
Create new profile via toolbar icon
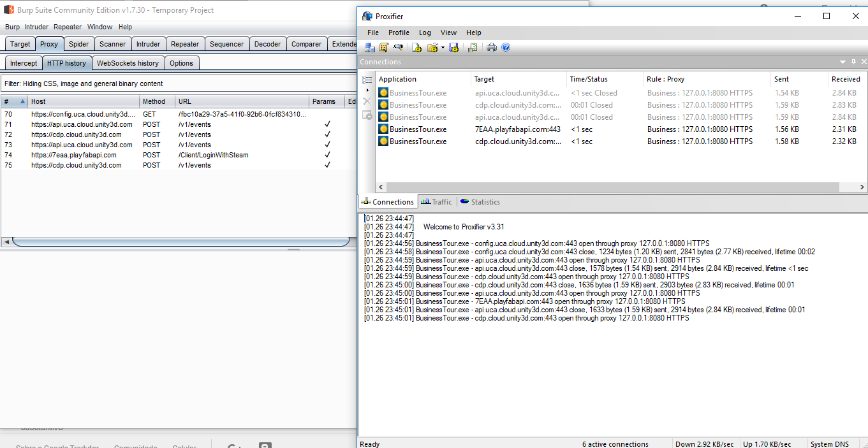pyautogui.click(x=416, y=47)
